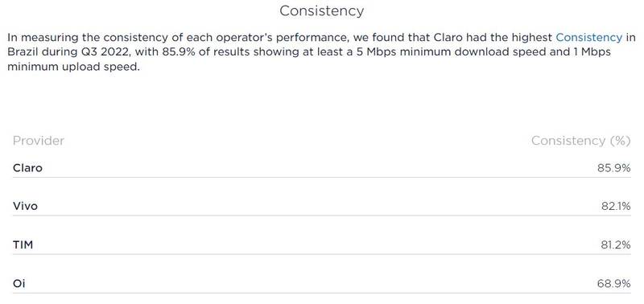Click the word Claro in the paragraph
The height and width of the screenshot is (304, 644).
click(x=447, y=37)
